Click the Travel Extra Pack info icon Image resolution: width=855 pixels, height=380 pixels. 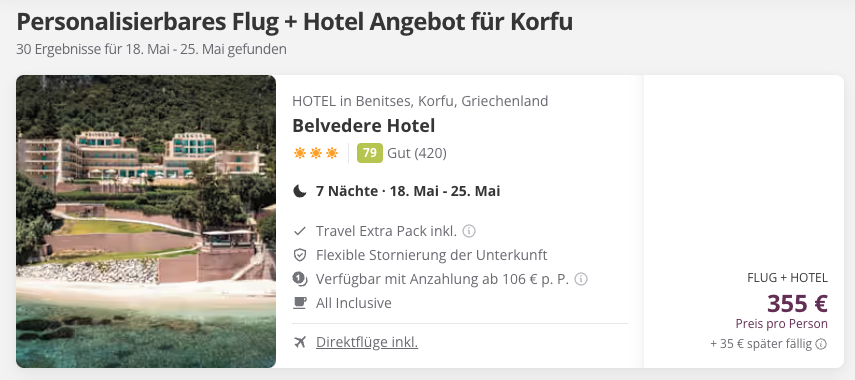469,231
